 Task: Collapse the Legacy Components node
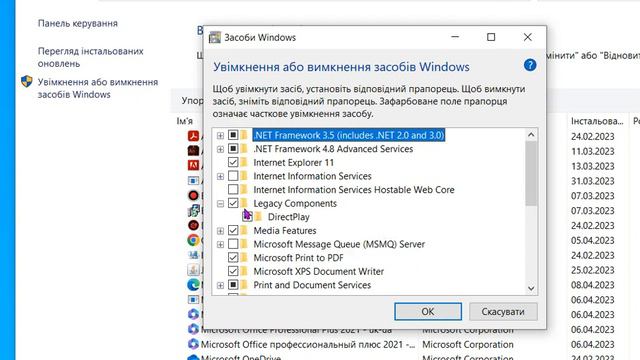point(220,204)
